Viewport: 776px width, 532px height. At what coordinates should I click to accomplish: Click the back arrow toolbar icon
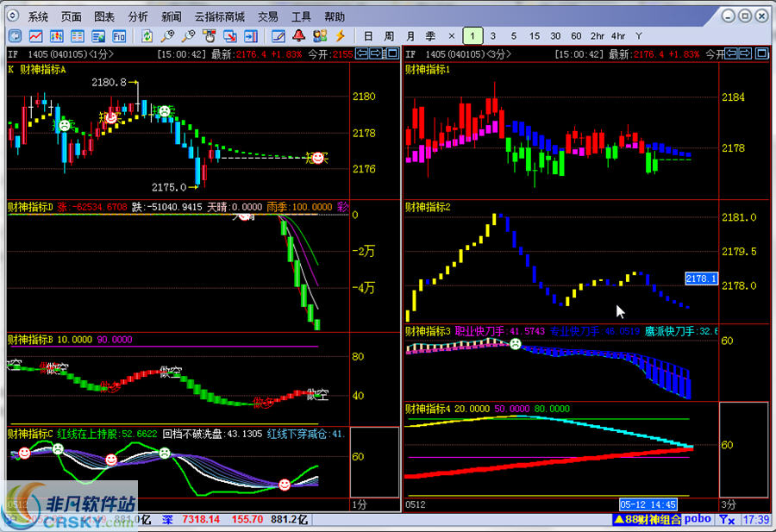point(16,35)
